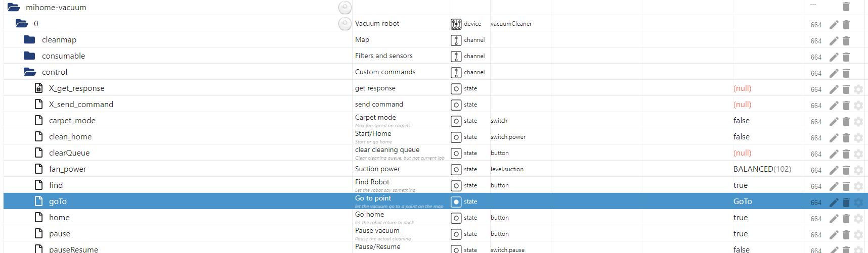
Task: Click the false value of carpet_mode
Action: 741,121
